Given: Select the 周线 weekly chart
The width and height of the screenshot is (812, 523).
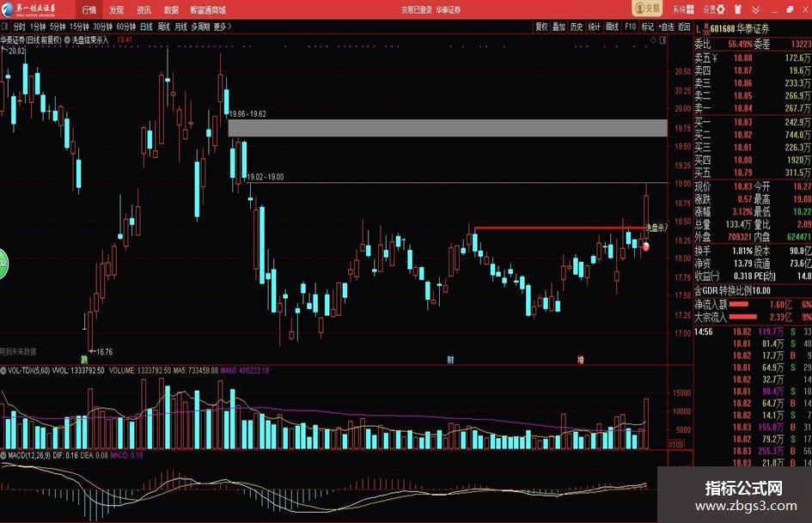Looking at the screenshot, I should [163, 27].
